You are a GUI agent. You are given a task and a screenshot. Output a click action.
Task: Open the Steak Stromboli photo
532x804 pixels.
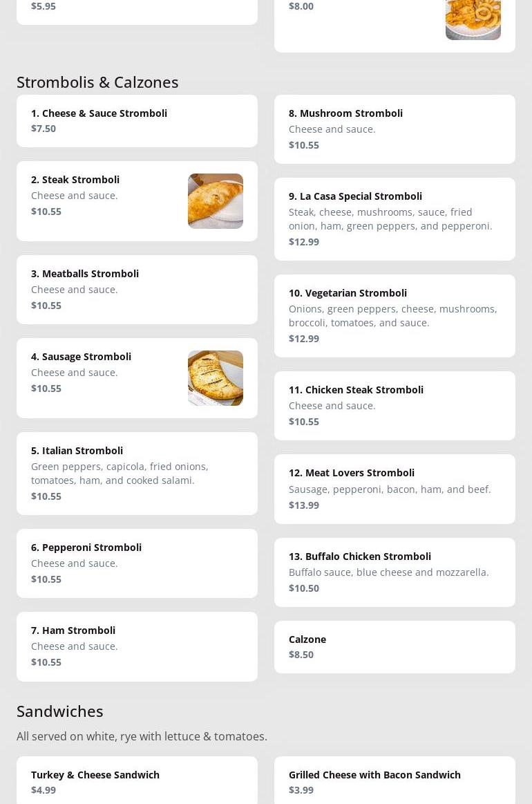point(215,201)
